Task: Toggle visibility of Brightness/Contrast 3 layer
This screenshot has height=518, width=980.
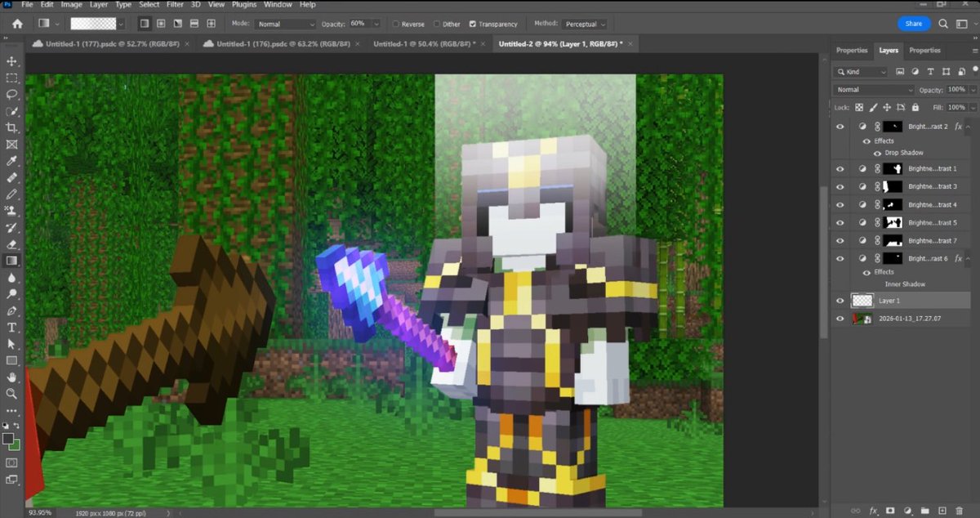Action: click(840, 186)
